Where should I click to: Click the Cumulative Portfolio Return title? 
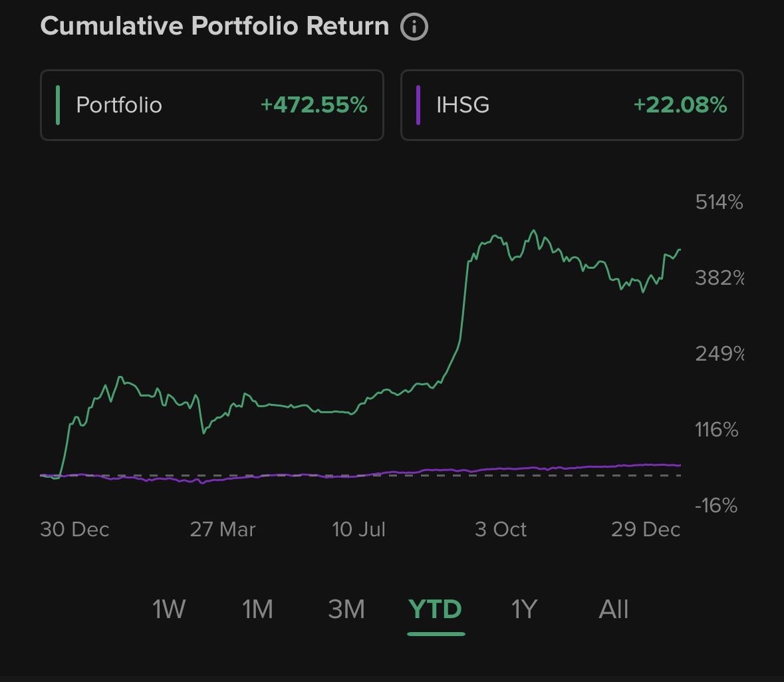pyautogui.click(x=214, y=27)
